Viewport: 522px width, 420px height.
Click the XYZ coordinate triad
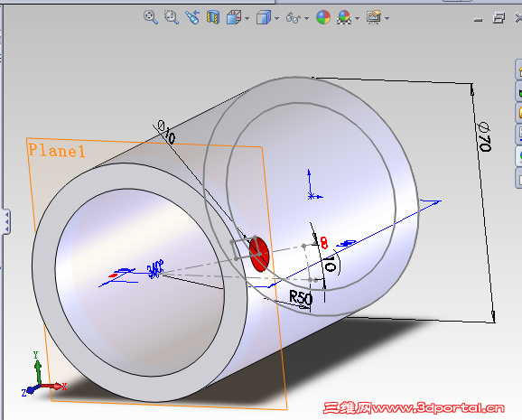tap(43, 374)
